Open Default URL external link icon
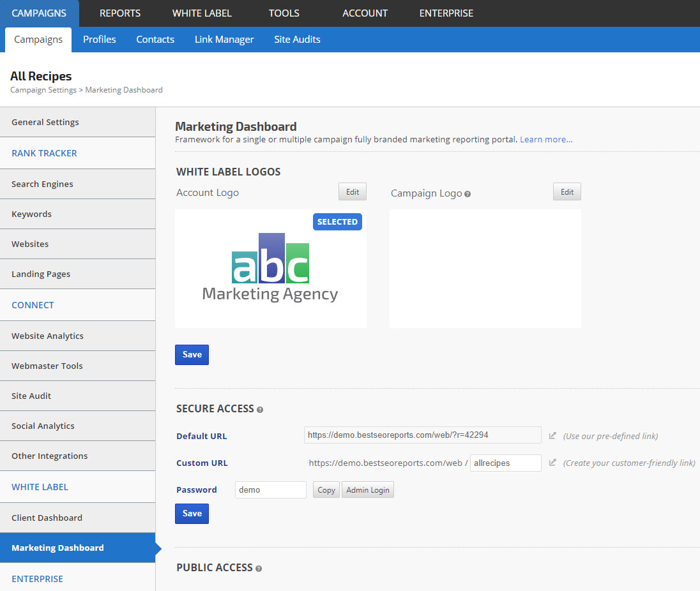This screenshot has height=591, width=700. click(x=552, y=436)
